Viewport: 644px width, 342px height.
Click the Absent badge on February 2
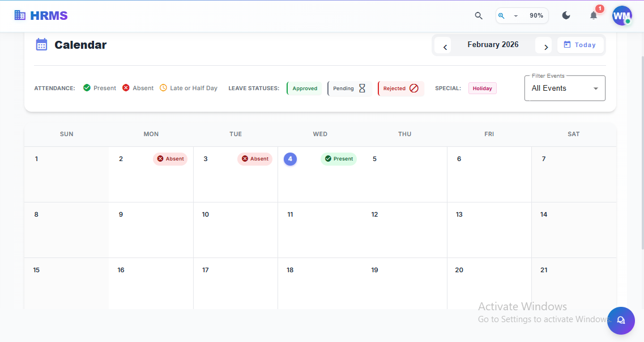tap(170, 159)
